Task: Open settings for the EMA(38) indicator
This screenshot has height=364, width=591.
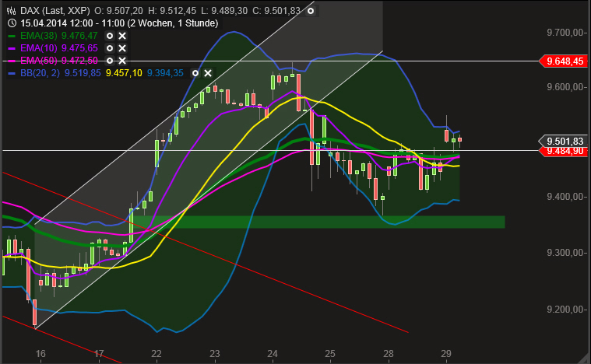Action: tap(110, 36)
